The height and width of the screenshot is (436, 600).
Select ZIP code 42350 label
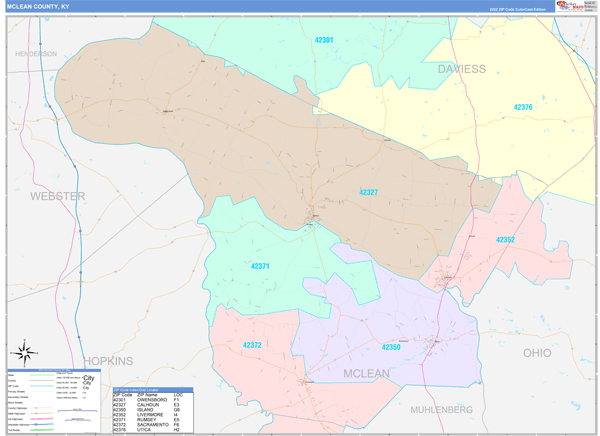pos(390,346)
